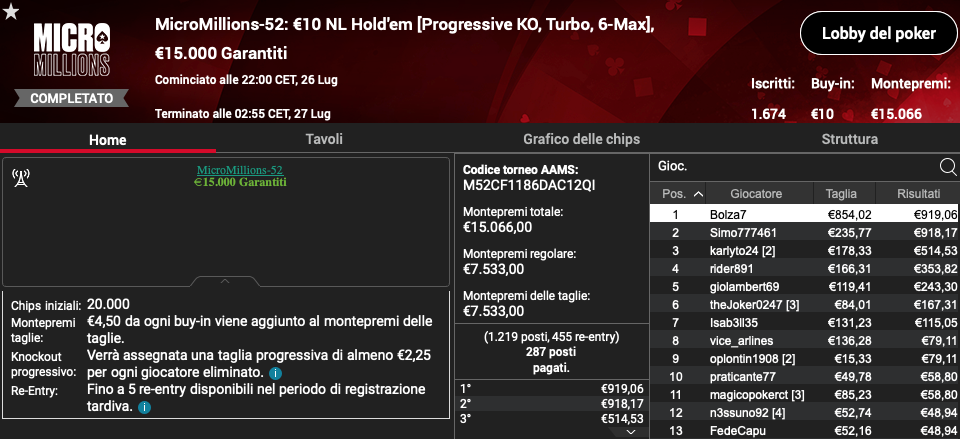The image size is (960, 439).
Task: Click the MicroMillions logo
Action: (72, 50)
